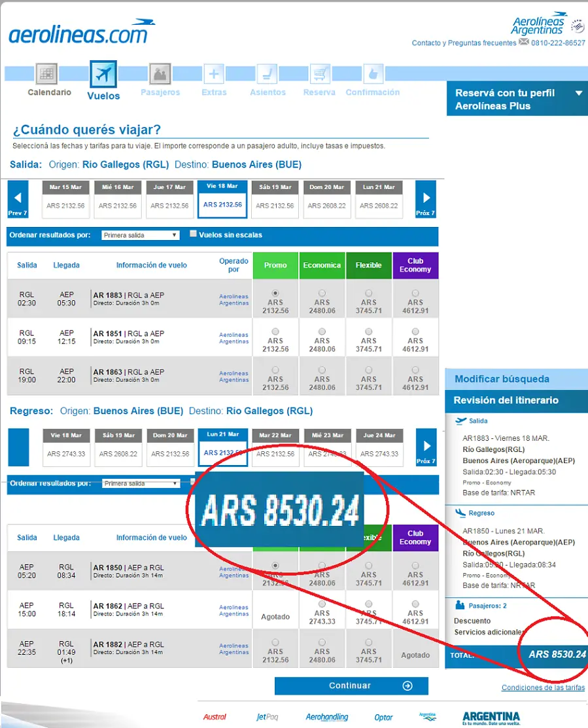Select Economica fare for flight AR 1883
Image resolution: width=588 pixels, height=728 pixels.
322,293
